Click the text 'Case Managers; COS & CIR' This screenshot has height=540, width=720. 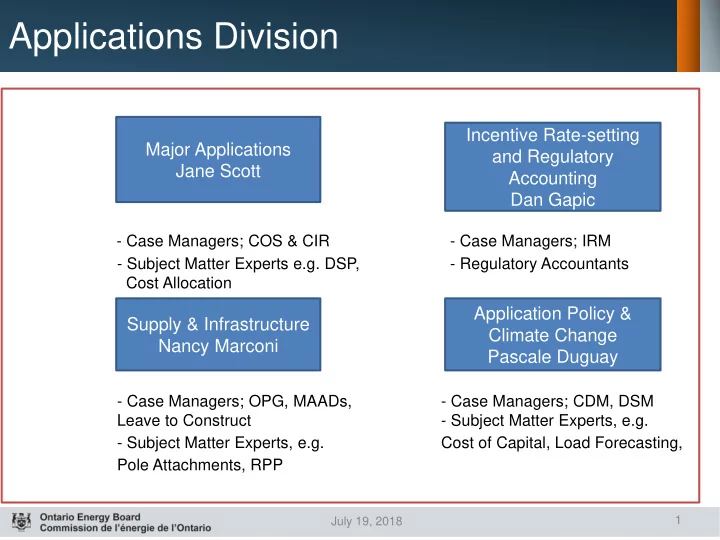tap(228, 241)
